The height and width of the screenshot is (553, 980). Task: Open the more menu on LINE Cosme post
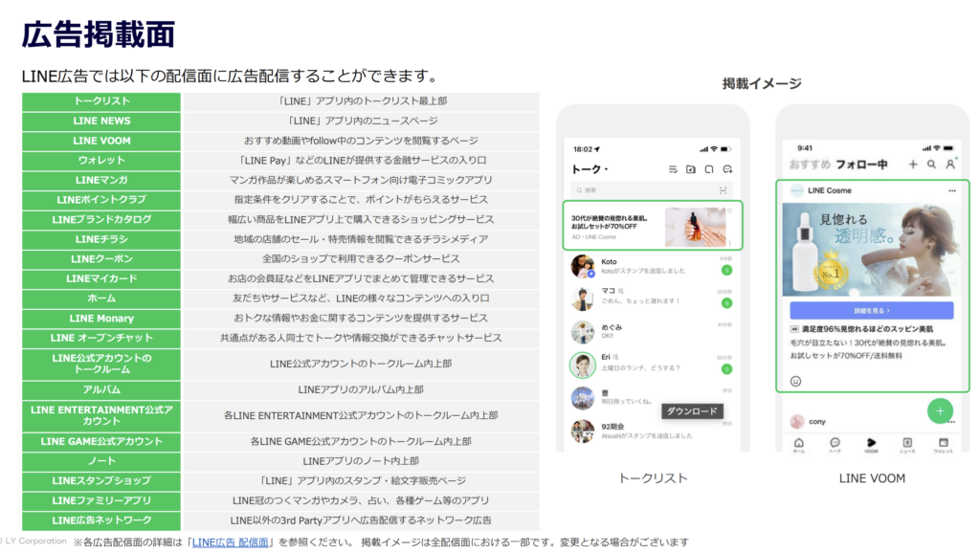click(x=952, y=190)
